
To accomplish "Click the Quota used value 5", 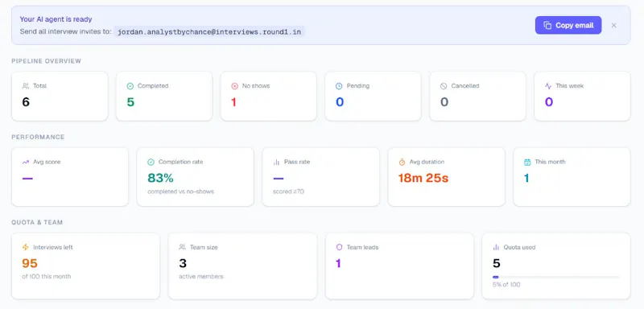I will 496,263.
